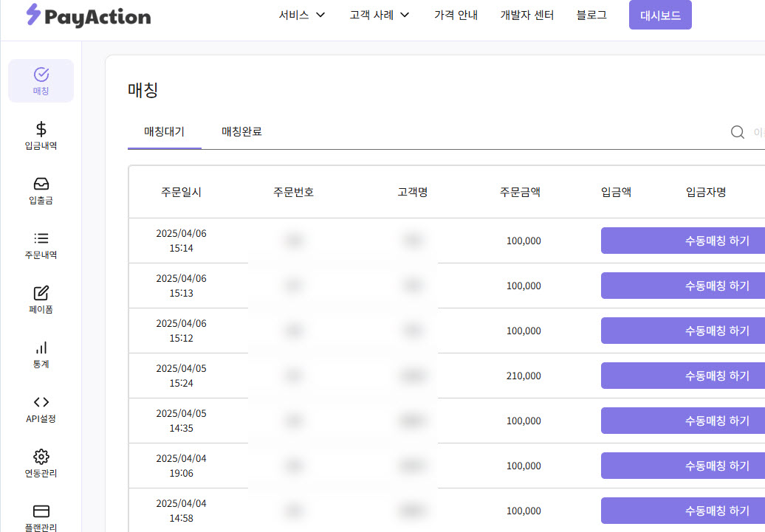Click the search magnifier icon
Screen dimensions: 765x532
click(x=737, y=132)
